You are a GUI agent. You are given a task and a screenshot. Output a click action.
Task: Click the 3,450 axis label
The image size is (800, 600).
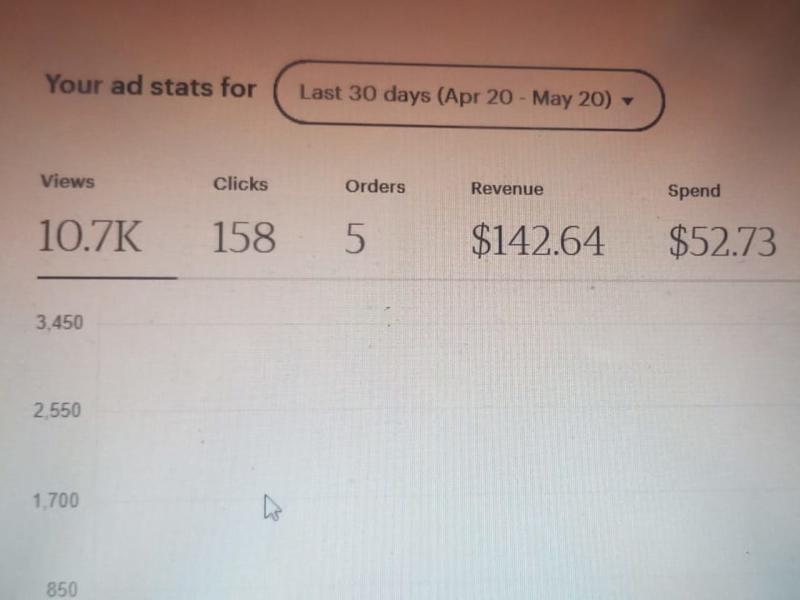[60, 322]
